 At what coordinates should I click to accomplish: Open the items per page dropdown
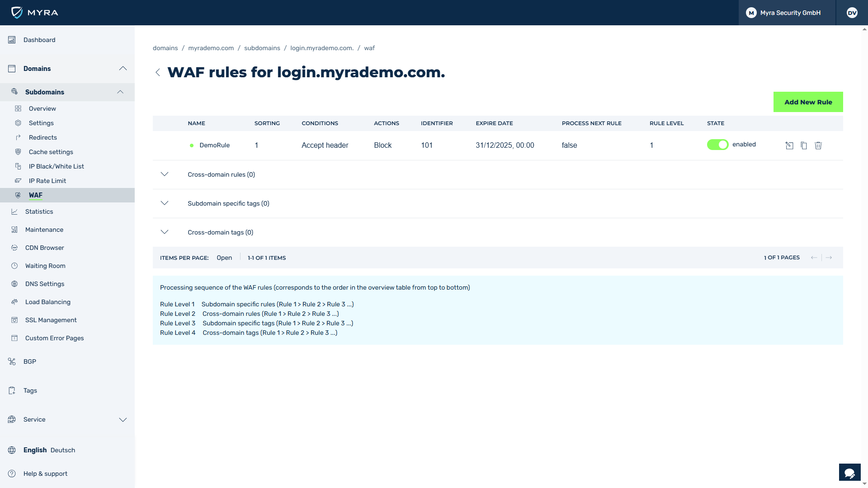[224, 258]
